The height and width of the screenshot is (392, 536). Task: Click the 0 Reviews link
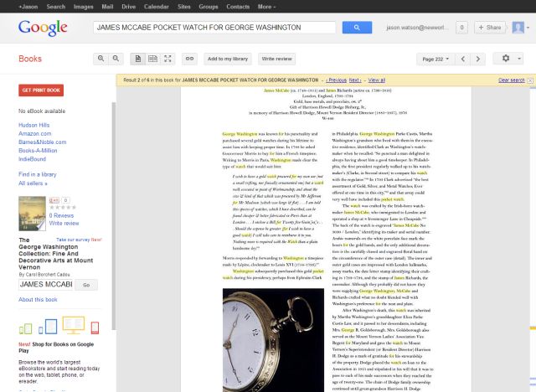61,215
